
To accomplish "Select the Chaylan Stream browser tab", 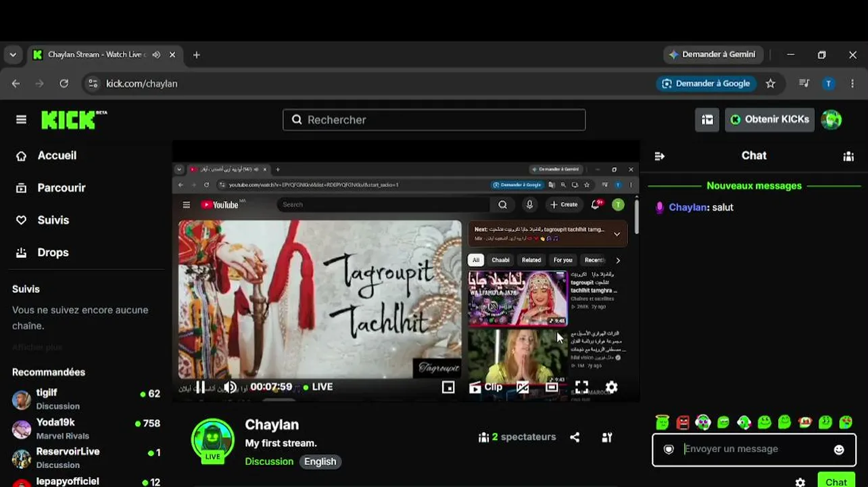I will 104,55.
